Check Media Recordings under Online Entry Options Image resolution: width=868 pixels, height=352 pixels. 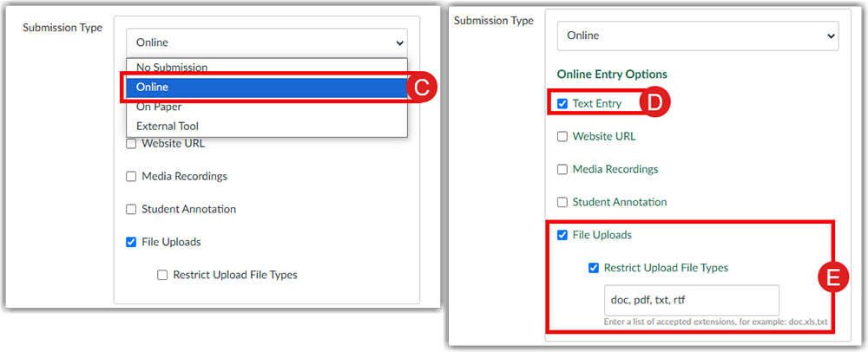pyautogui.click(x=562, y=170)
